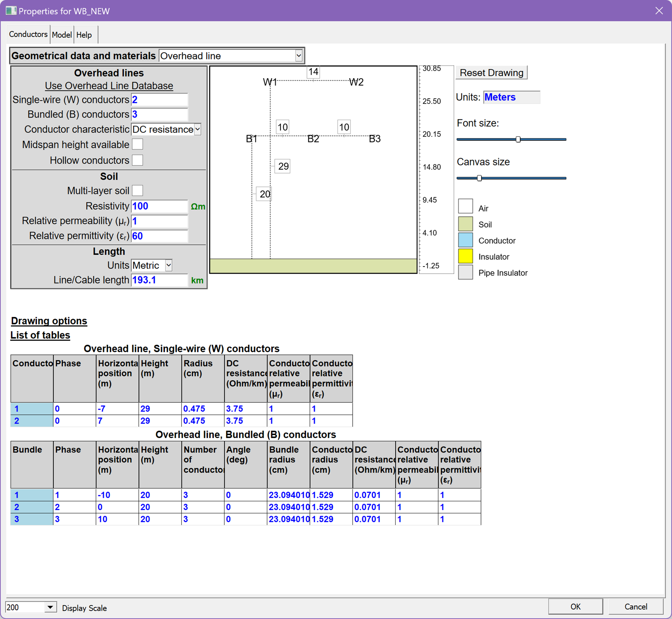The image size is (672, 619).
Task: Click the yellow Insulator color swatch
Action: (465, 256)
